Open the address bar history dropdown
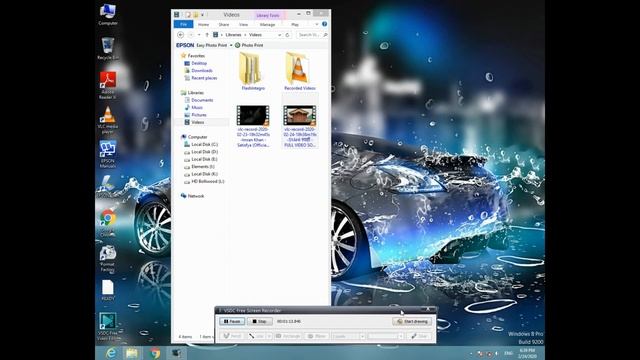640x360 pixels. (280, 35)
